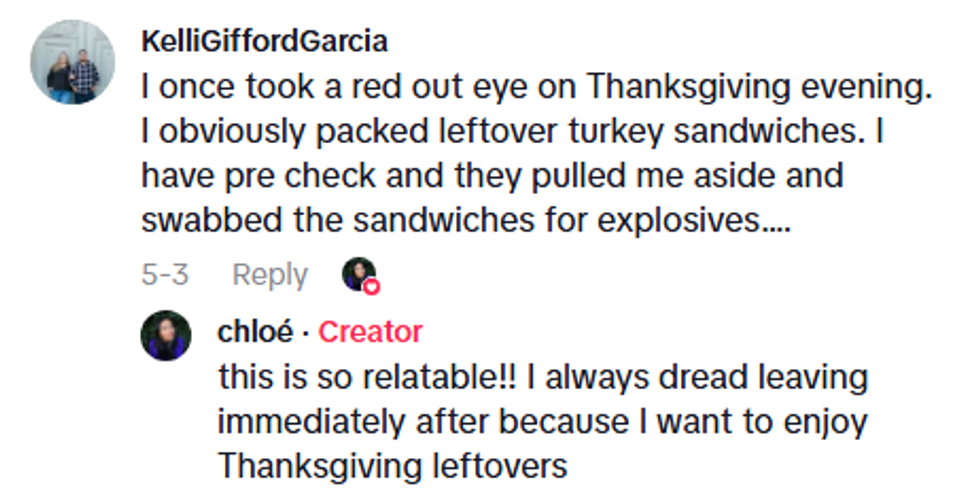
Task: Click the pink Creator label
Action: [370, 332]
